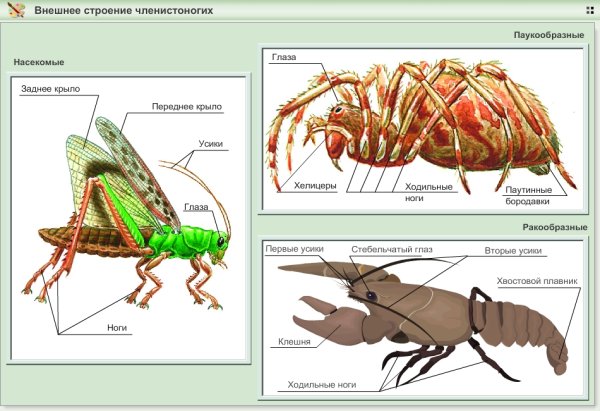The height and width of the screenshot is (411, 600).
Task: Click the 'Стебельчатый глаз' label
Action: [x=390, y=248]
